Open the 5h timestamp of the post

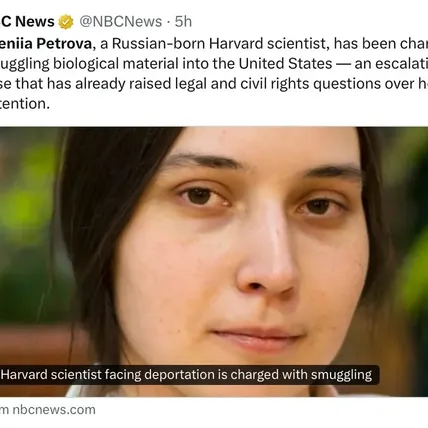(x=183, y=22)
